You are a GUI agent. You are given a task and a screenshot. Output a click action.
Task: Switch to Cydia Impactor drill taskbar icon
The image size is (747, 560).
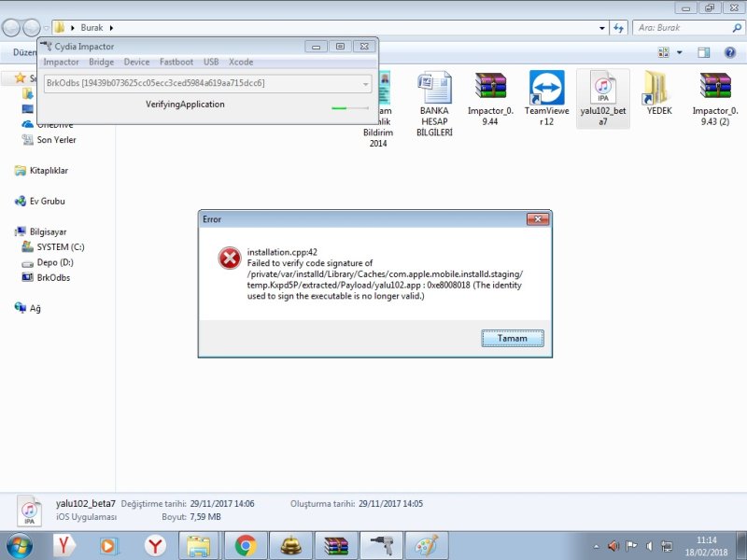click(383, 545)
